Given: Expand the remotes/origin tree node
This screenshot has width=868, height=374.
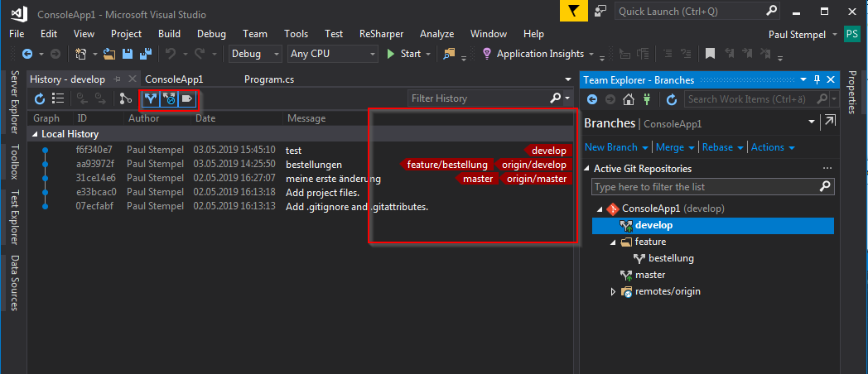Looking at the screenshot, I should tap(614, 291).
